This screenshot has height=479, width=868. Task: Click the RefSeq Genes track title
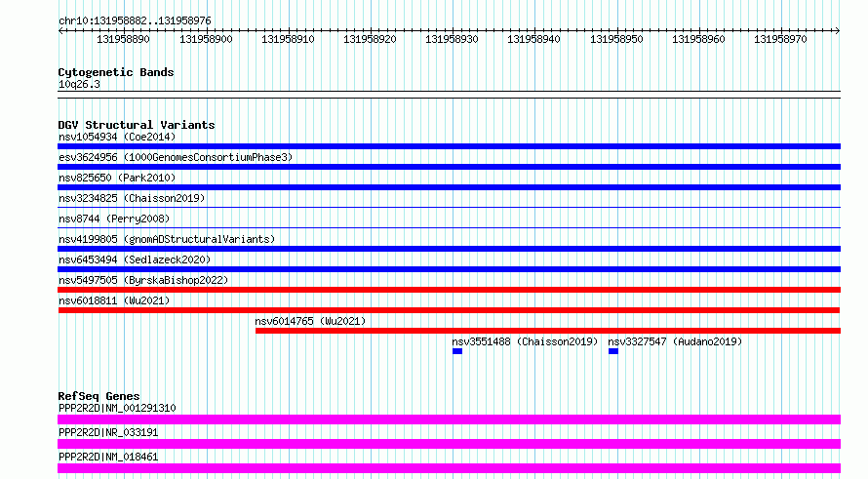click(x=99, y=396)
